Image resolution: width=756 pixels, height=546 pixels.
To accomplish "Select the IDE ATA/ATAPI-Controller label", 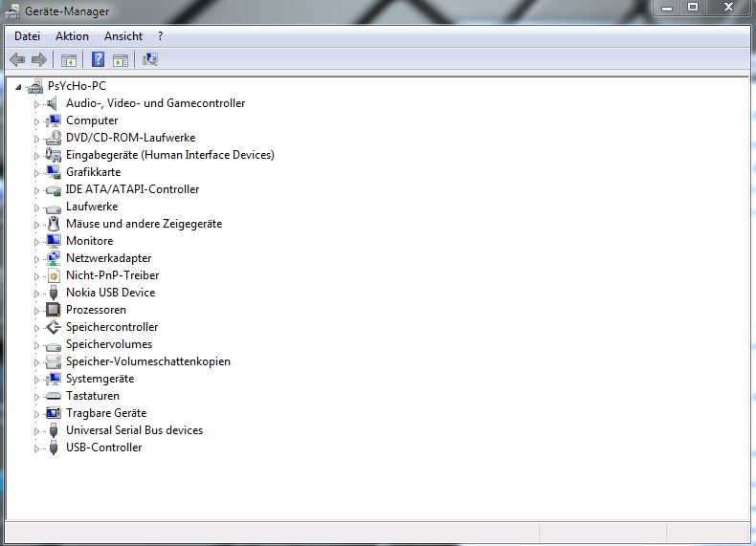I will pyautogui.click(x=133, y=189).
